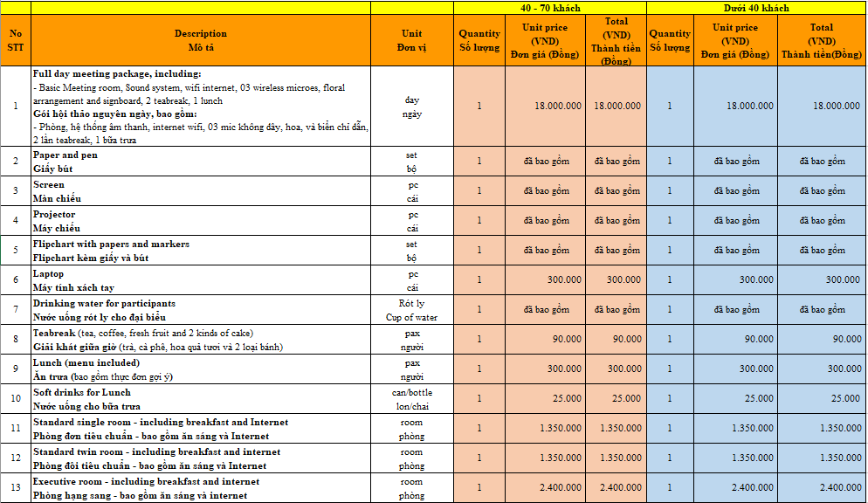Viewport: 868px width, 503px height.
Task: Select row number 13 cell
Action: coord(16,488)
